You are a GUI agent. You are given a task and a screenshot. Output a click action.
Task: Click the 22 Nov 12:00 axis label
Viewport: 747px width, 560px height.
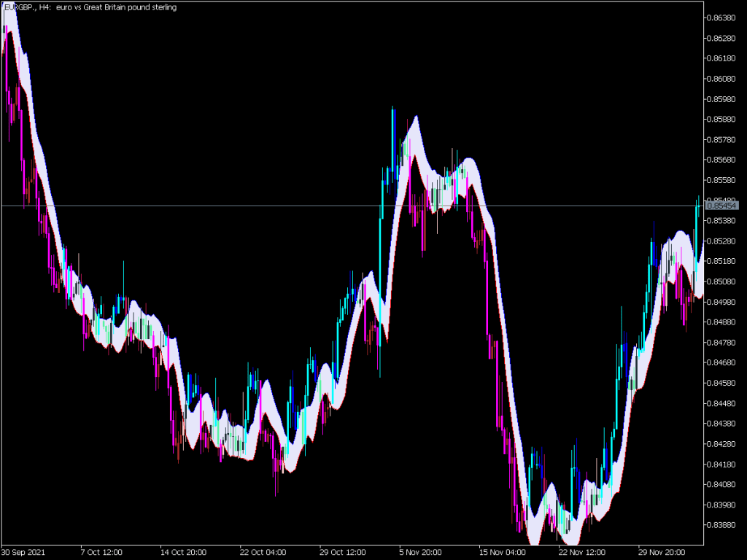(x=579, y=552)
